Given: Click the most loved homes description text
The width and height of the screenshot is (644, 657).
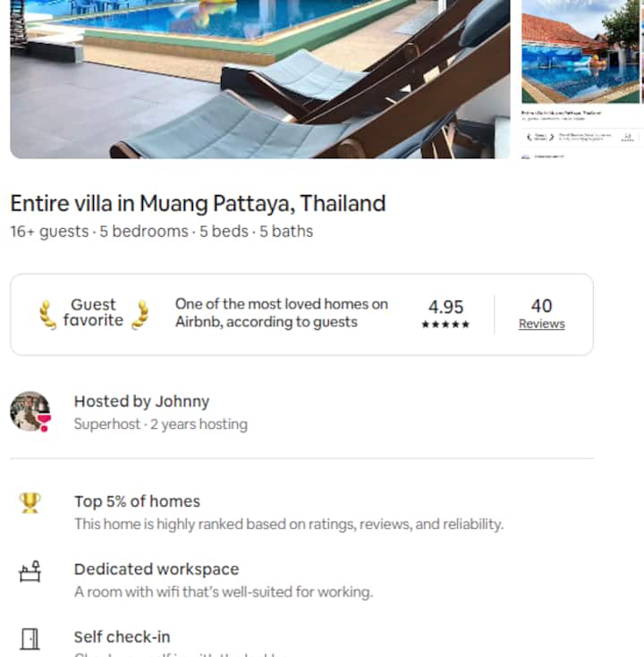Looking at the screenshot, I should (282, 313).
